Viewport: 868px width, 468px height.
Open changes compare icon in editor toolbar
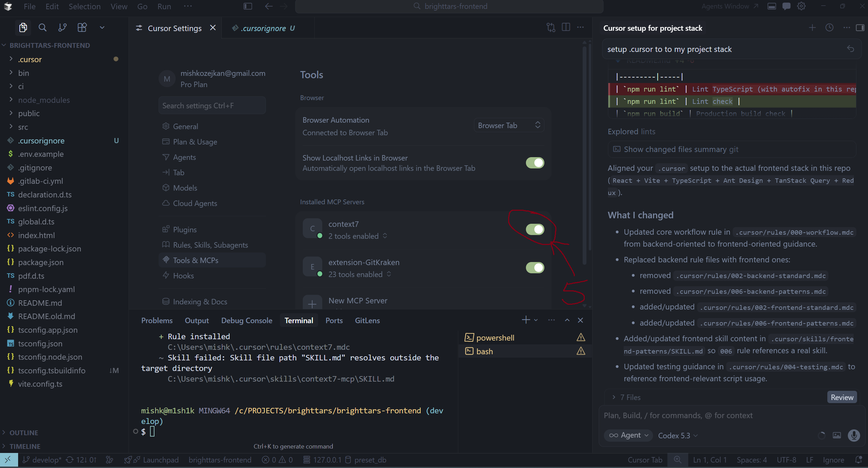(551, 27)
